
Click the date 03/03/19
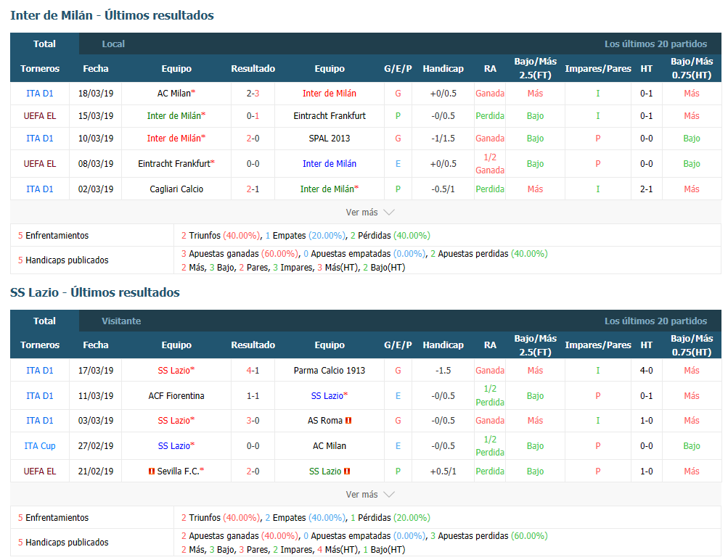pyautogui.click(x=96, y=420)
